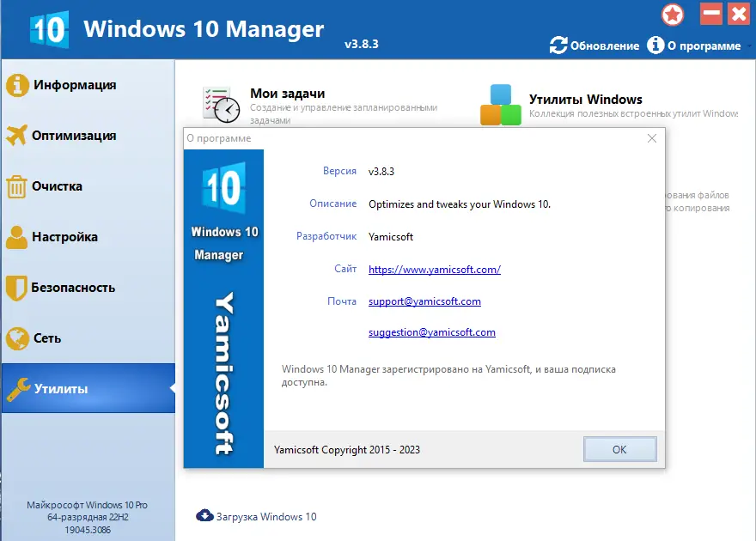
Task: Click the user icon for Настройка
Action: (x=17, y=237)
